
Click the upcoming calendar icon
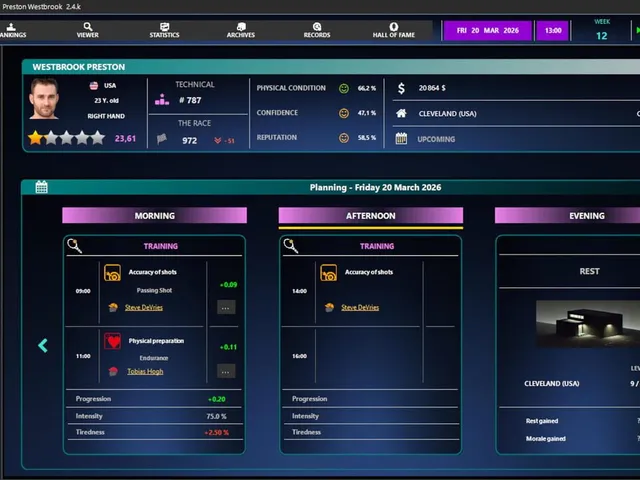pos(401,139)
